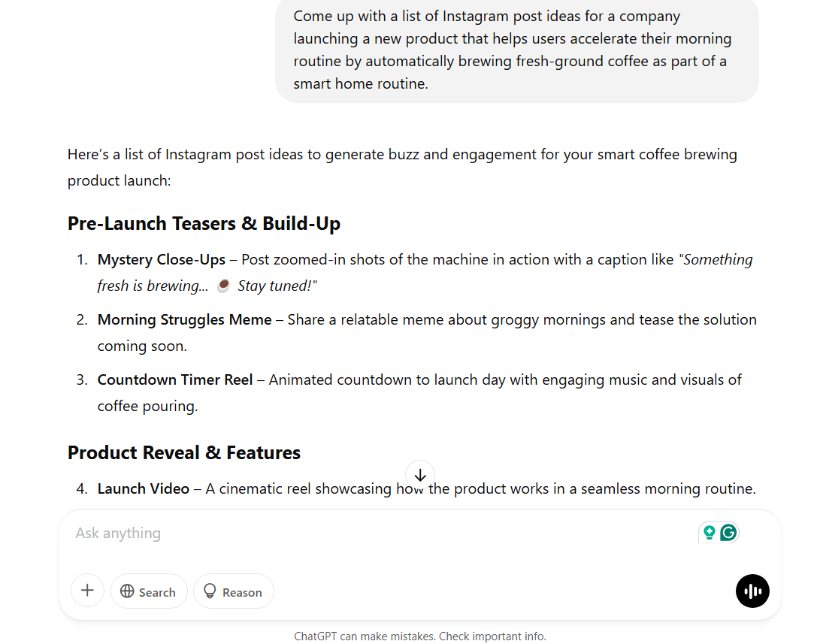
Task: Open the Grammarly G icon
Action: click(x=728, y=533)
